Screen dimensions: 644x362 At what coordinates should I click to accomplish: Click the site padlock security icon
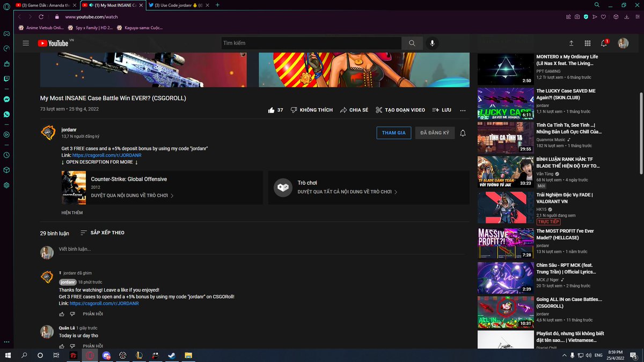coord(57,17)
